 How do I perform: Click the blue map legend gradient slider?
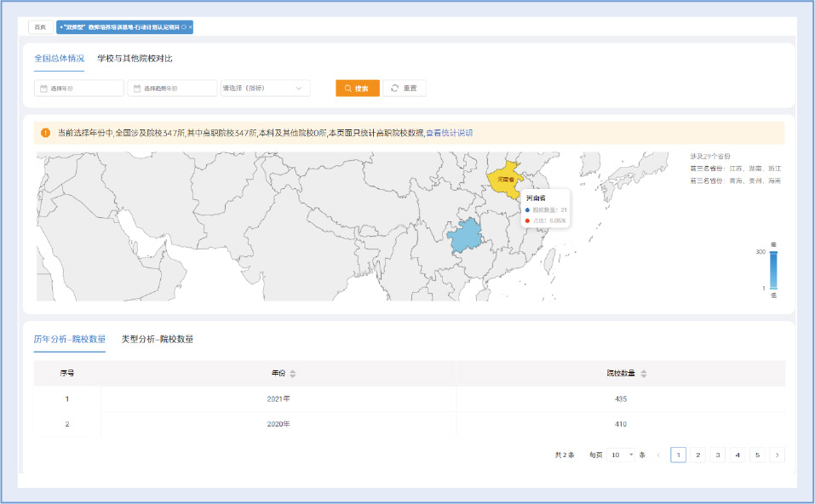tap(773, 271)
